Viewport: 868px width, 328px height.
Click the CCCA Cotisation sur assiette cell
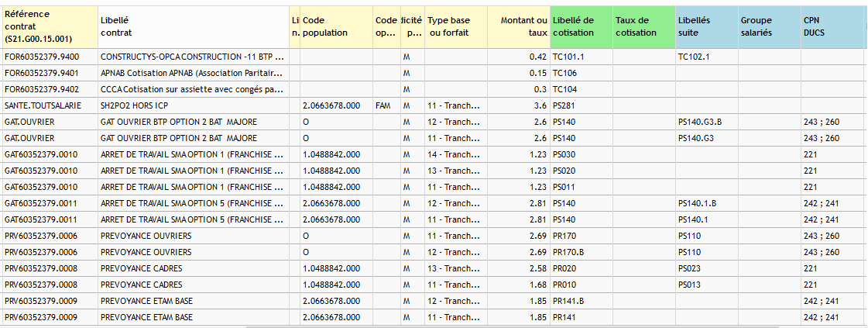[194, 89]
